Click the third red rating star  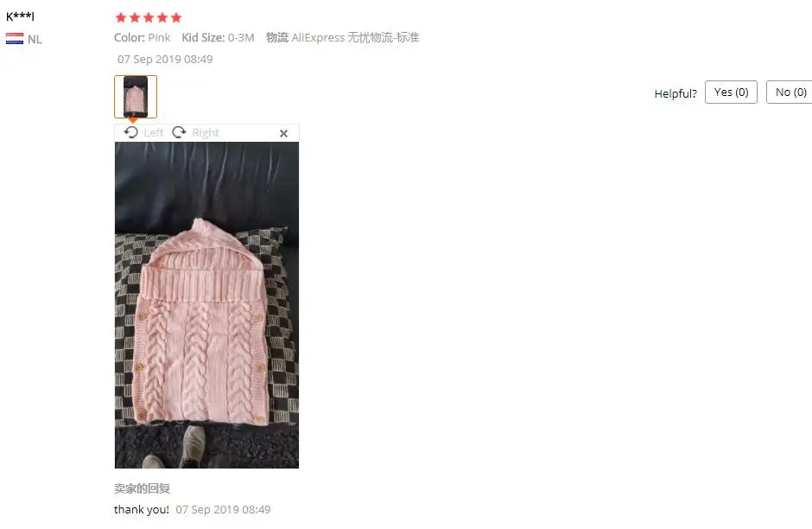(149, 17)
